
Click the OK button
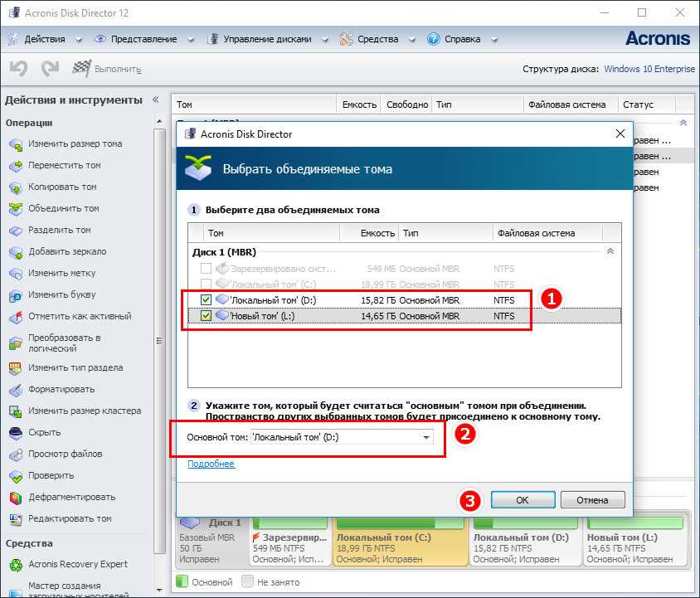[523, 500]
